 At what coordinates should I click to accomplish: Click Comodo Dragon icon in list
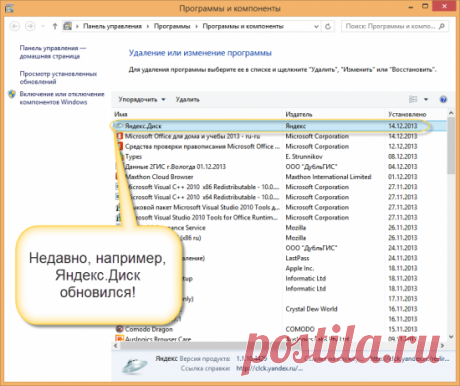(119, 329)
